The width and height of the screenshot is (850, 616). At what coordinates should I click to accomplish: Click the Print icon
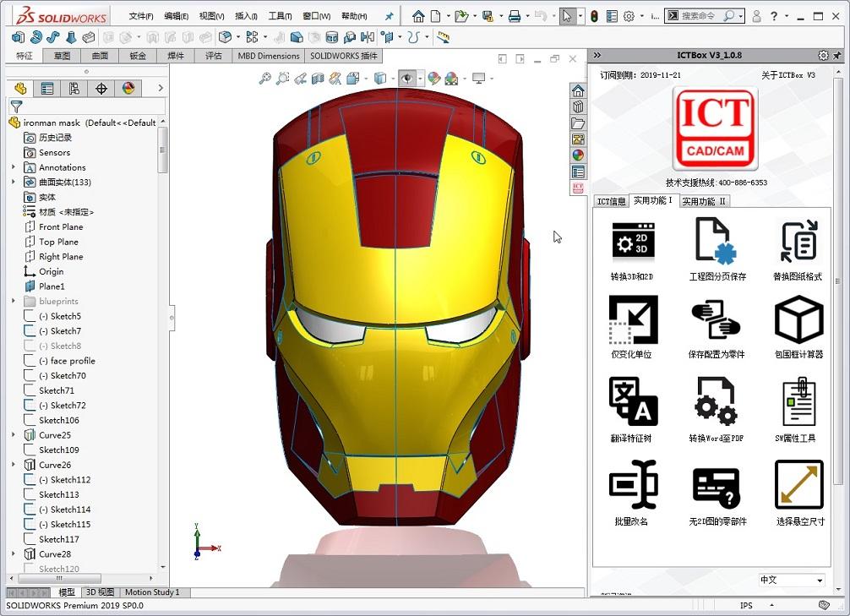514,16
